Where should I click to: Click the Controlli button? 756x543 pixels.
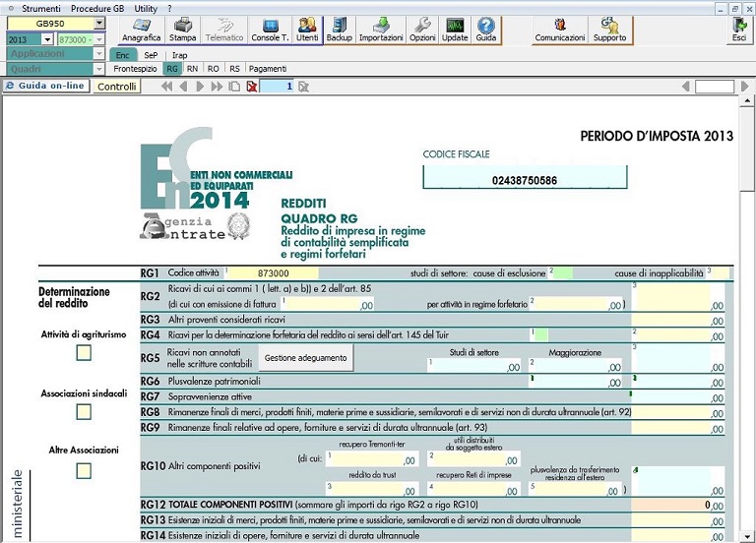[117, 87]
